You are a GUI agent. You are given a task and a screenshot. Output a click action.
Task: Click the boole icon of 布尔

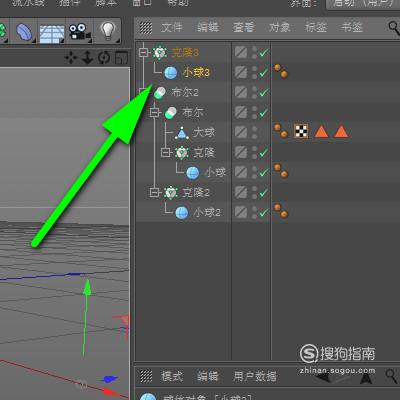171,113
